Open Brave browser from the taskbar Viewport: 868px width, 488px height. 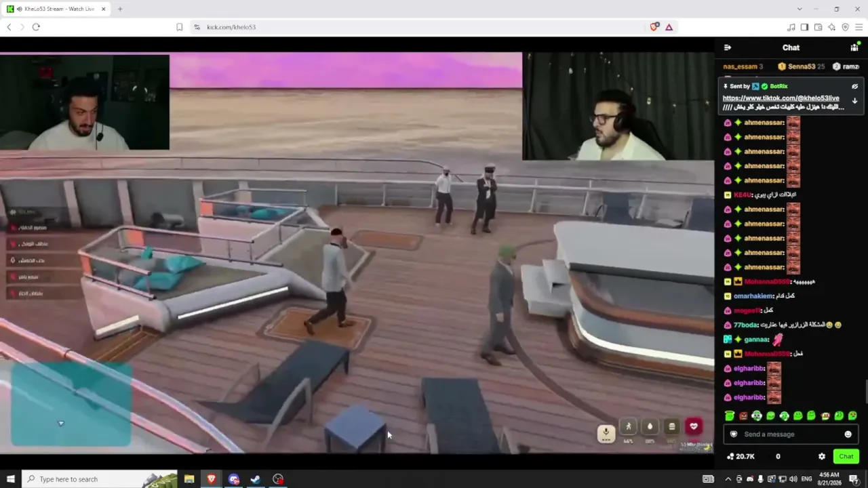(x=212, y=479)
